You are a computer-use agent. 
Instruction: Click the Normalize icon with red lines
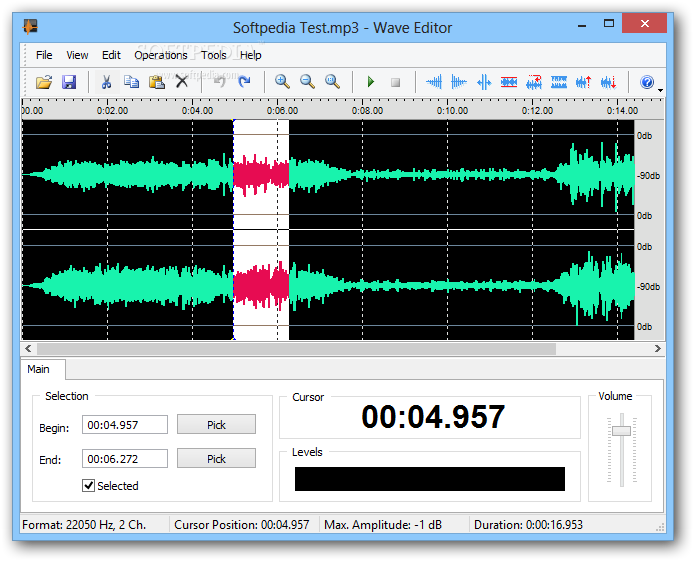point(509,82)
